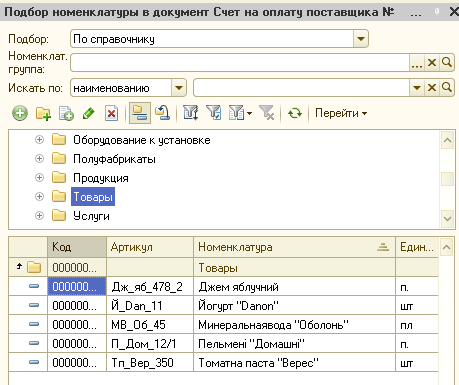
Task: Click the Един... column header
Action: coord(417,247)
